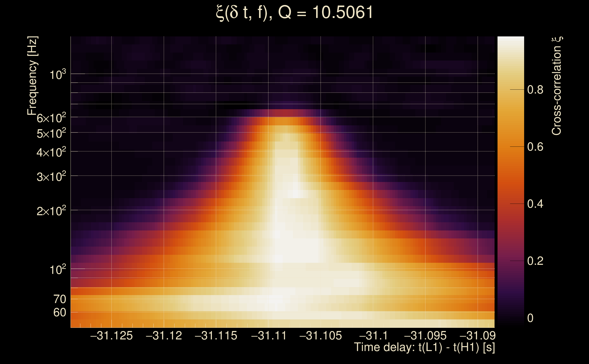The width and height of the screenshot is (589, 364).
Task: Click the -31.115 x-axis tick label
Action: pos(216,336)
